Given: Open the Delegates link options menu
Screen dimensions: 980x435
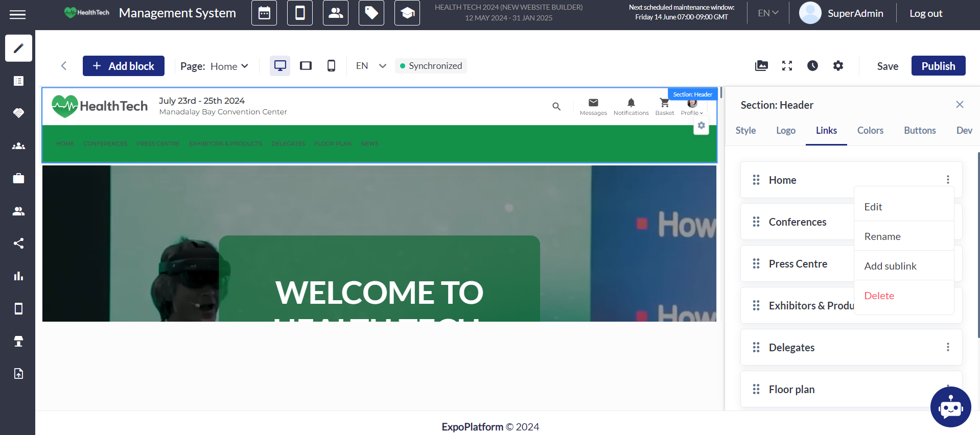Looking at the screenshot, I should pyautogui.click(x=948, y=347).
